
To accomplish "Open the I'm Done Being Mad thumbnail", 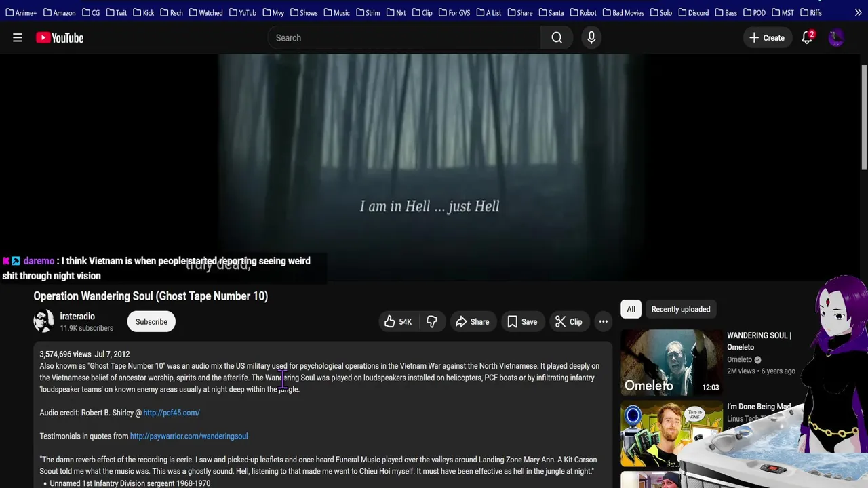I will [671, 434].
